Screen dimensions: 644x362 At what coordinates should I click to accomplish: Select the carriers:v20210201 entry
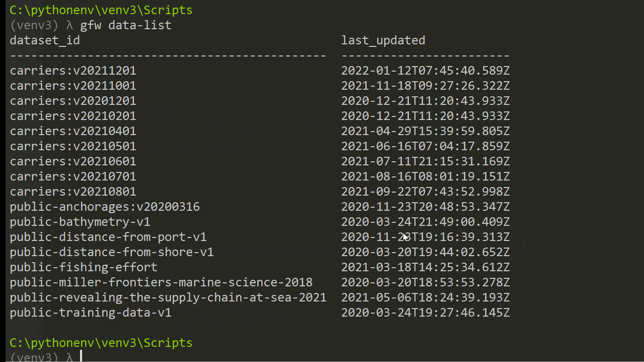(x=73, y=116)
